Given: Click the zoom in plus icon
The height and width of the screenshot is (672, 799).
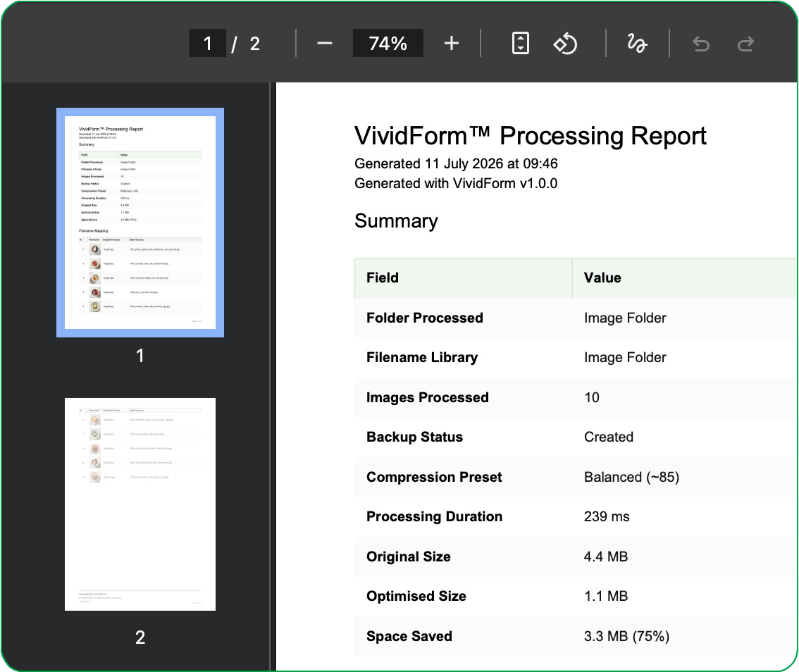Looking at the screenshot, I should coord(452,43).
